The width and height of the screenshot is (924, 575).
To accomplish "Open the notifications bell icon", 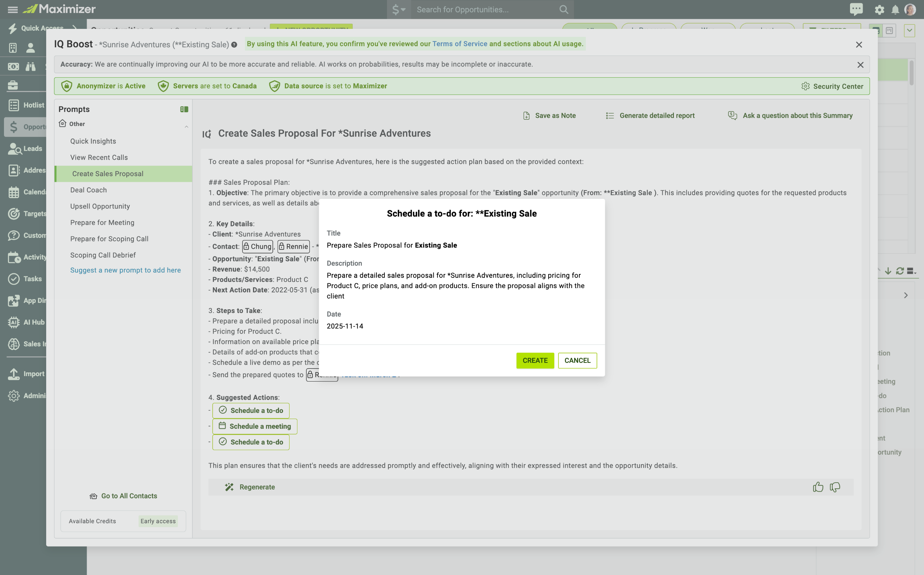I will click(895, 10).
